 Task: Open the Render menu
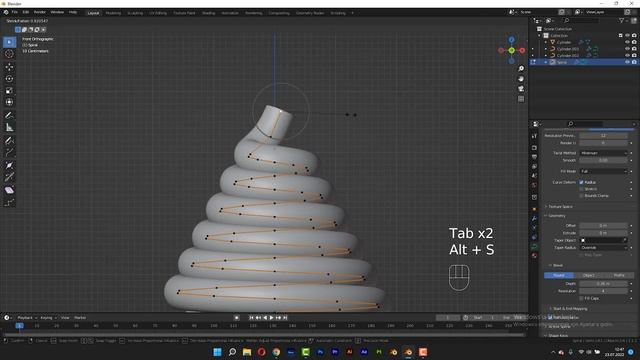[40, 13]
